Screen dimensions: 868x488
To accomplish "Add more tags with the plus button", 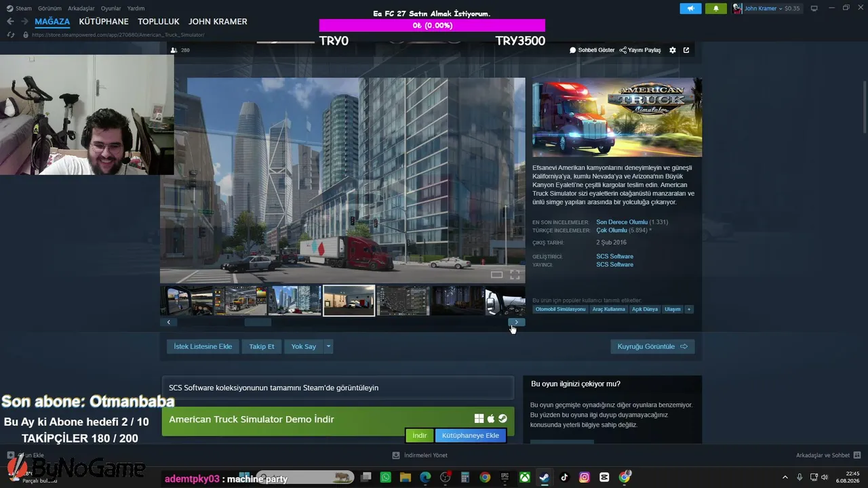I will pyautogui.click(x=689, y=309).
